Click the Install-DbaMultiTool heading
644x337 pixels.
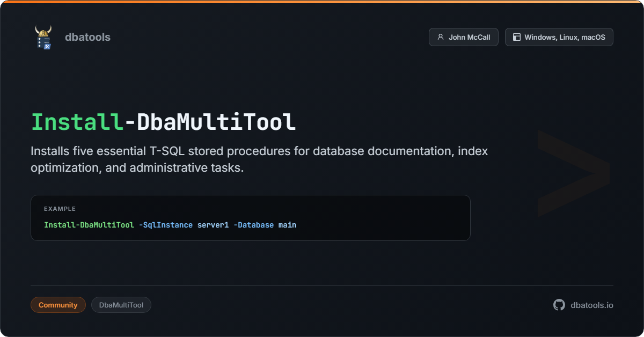click(163, 122)
